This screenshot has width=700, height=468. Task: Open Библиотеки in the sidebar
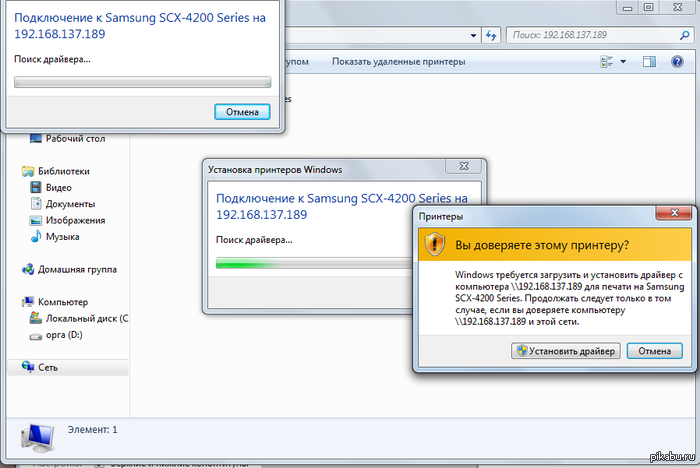(63, 171)
